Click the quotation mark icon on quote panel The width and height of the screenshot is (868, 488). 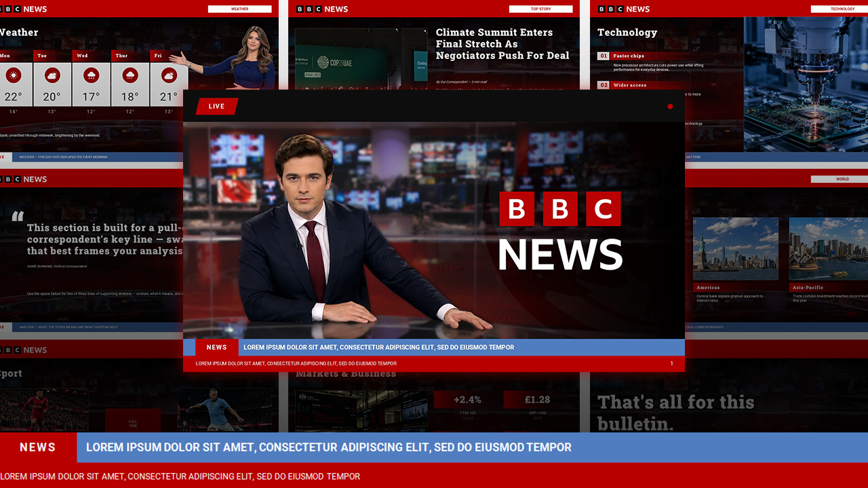pyautogui.click(x=18, y=216)
